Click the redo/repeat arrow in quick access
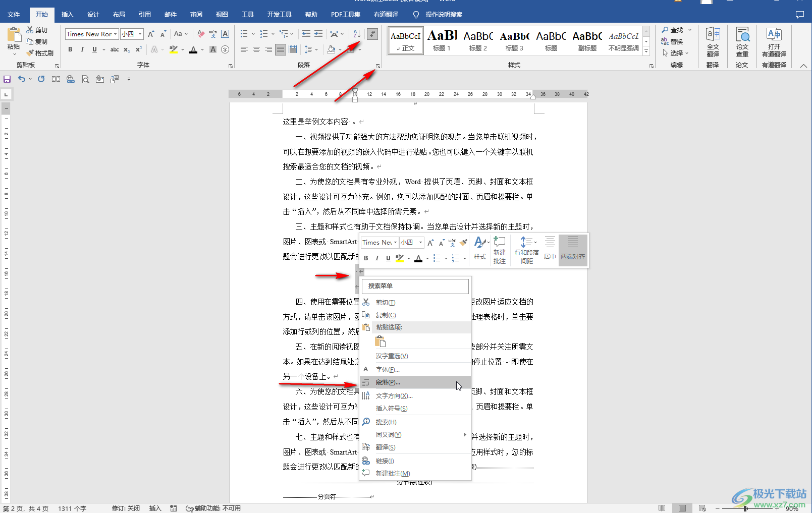This screenshot has height=513, width=812. click(41, 79)
